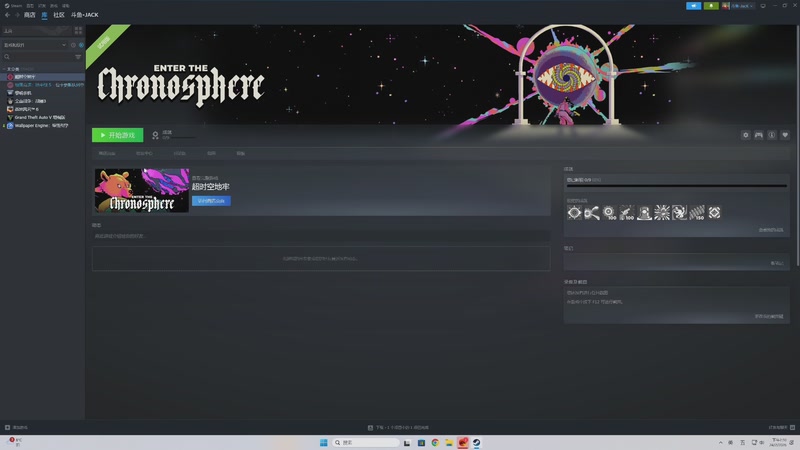The width and height of the screenshot is (800, 450).
Task: Click the add a game button
Action: point(16,428)
